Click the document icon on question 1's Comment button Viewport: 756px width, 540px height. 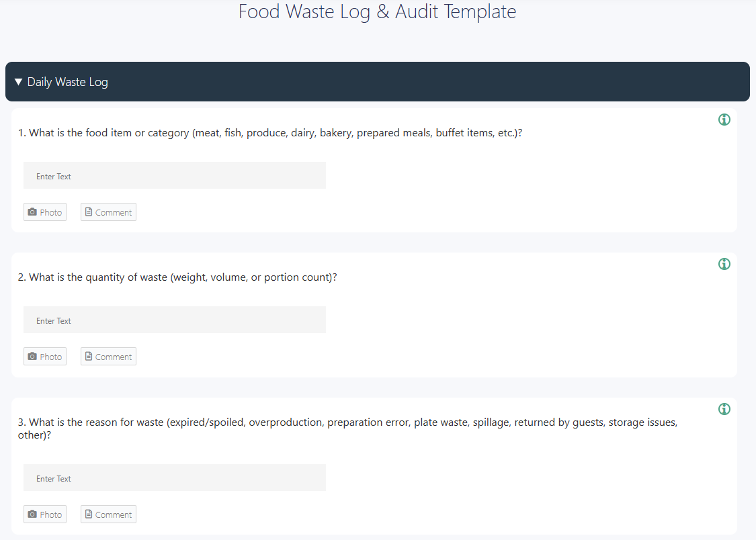[x=90, y=212]
